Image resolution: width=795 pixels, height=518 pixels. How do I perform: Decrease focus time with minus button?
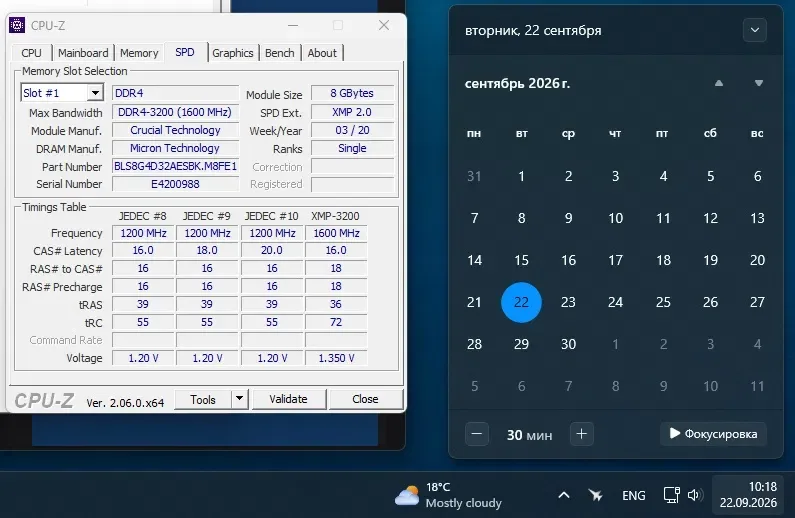(477, 434)
